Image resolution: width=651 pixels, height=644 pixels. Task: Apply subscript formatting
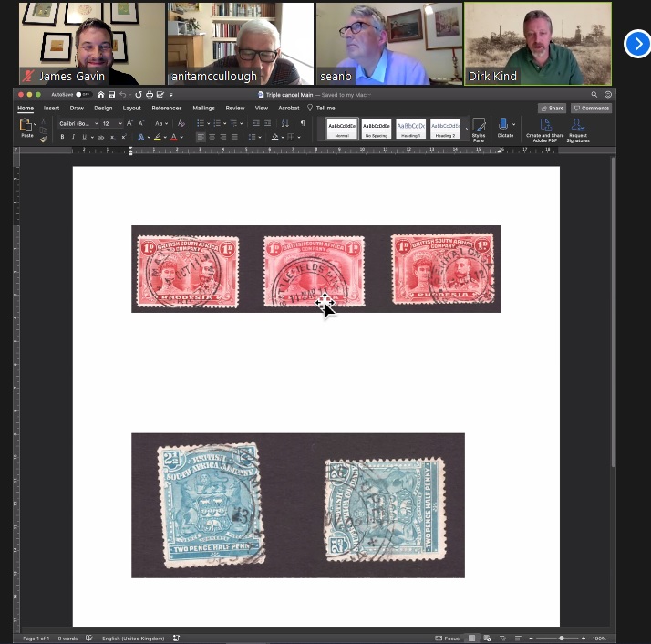112,137
